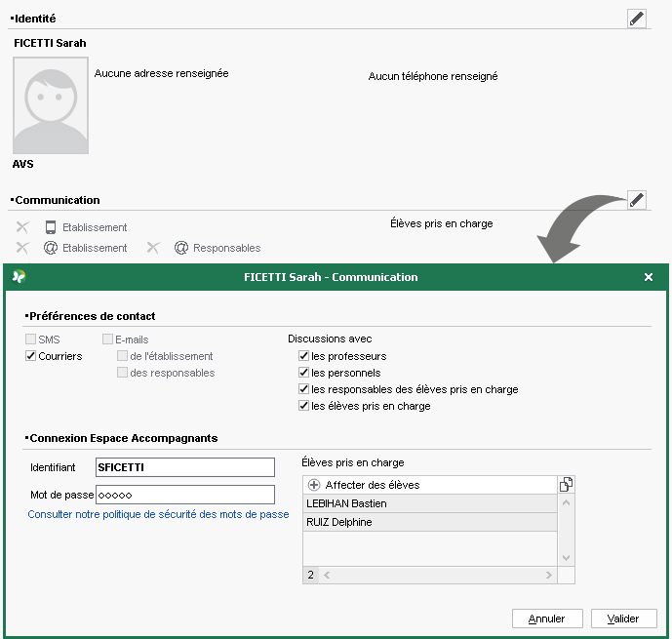Image resolution: width=672 pixels, height=639 pixels.
Task: Click the down arrow of the list scrollbar
Action: tap(566, 558)
